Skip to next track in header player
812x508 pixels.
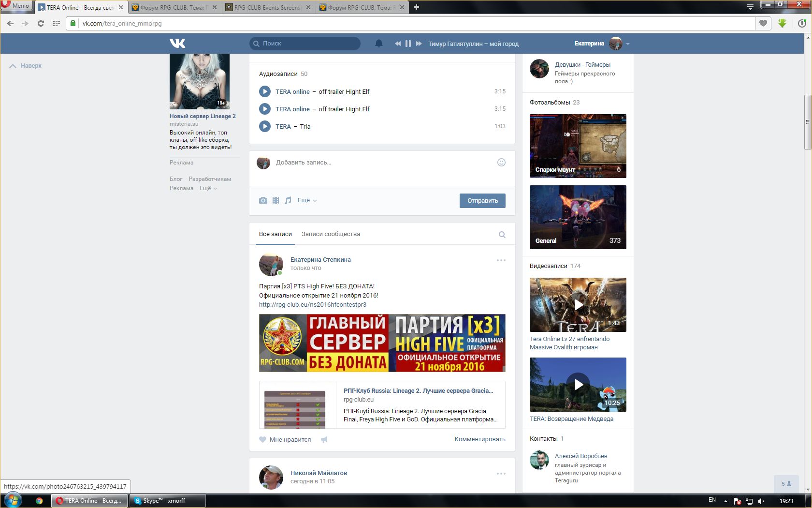(x=419, y=44)
